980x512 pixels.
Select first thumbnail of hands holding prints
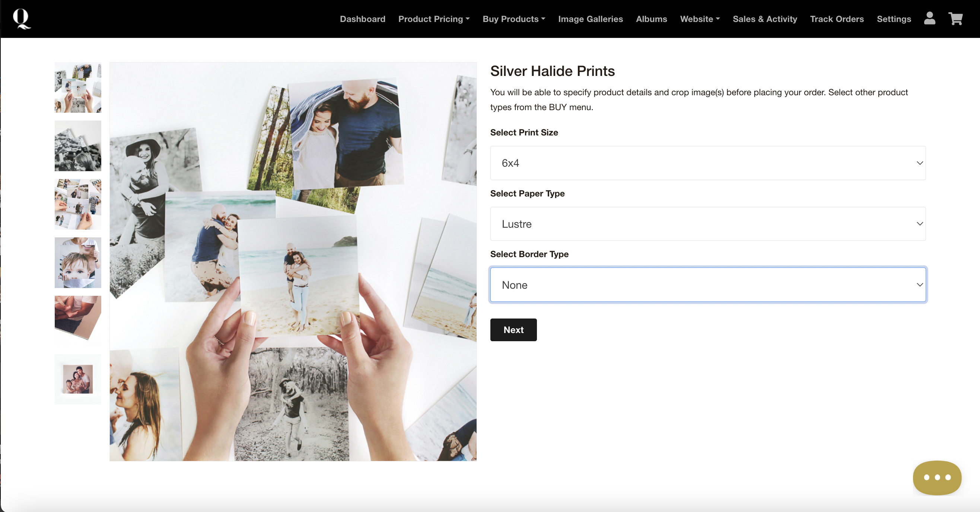[78, 88]
